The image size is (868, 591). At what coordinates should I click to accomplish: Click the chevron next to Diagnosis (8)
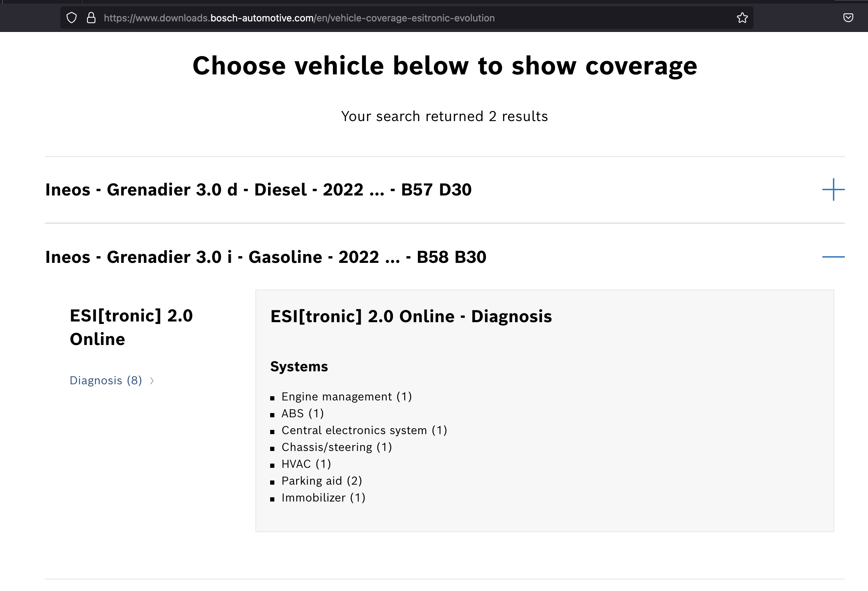[152, 381]
